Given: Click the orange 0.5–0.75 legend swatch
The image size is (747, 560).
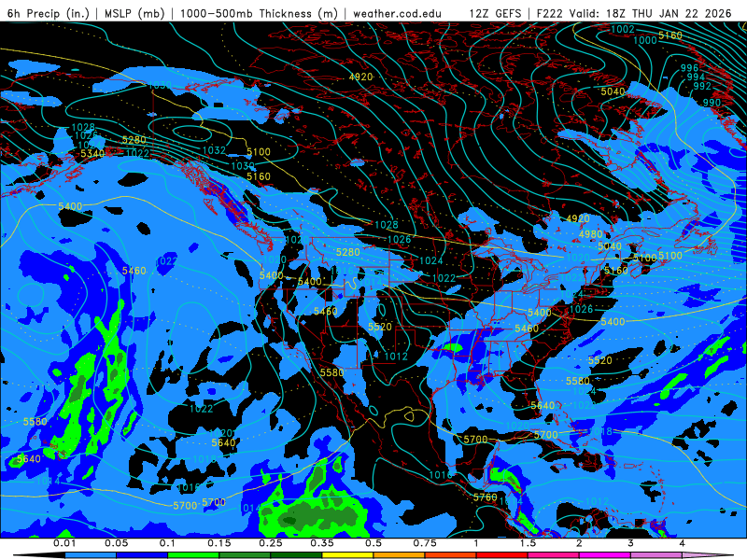Looking at the screenshot, I should (400, 555).
